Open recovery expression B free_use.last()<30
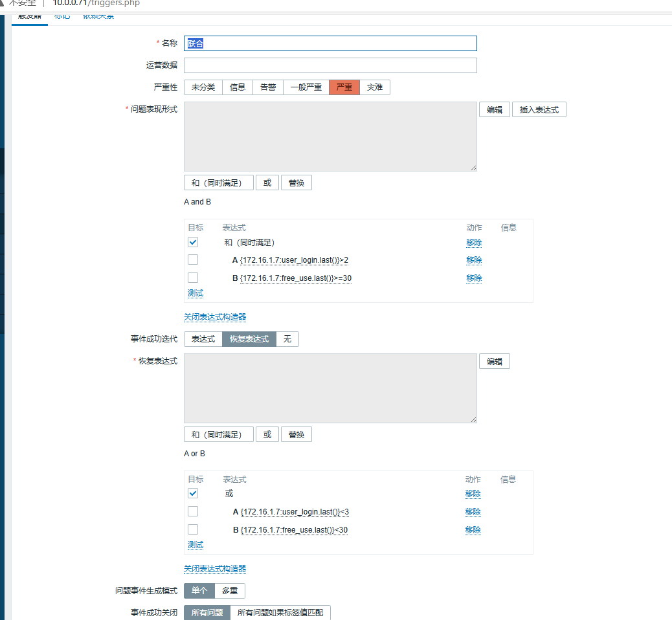 point(294,530)
